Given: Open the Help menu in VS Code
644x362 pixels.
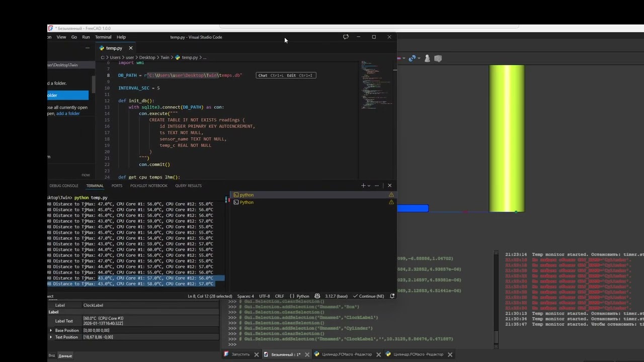Looking at the screenshot, I should (x=121, y=37).
